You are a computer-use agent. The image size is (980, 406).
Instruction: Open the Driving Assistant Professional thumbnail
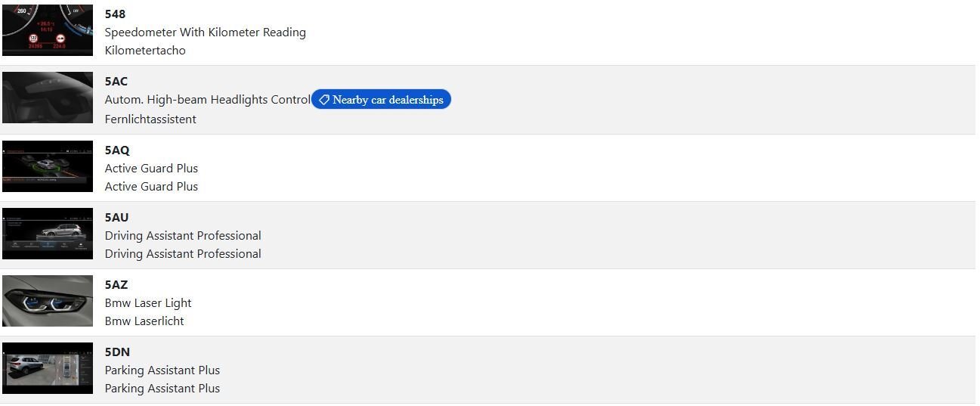pos(48,234)
